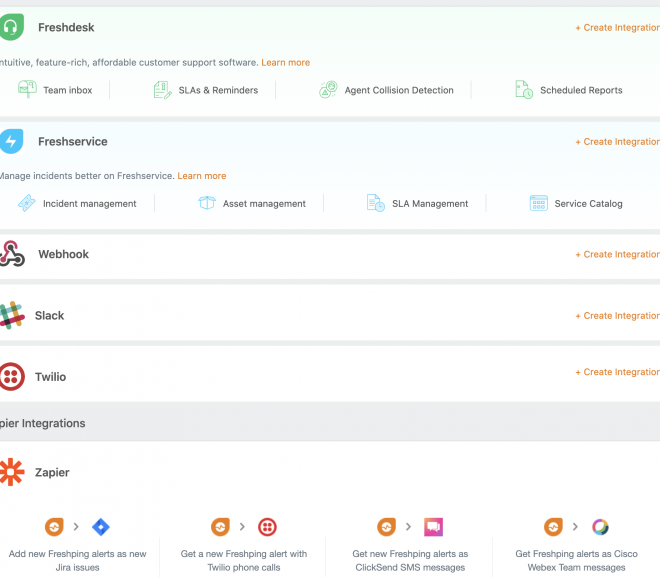This screenshot has width=660, height=577.
Task: Open 'Get Freshping alerts as Cisco Webex Team messages'
Action: point(576,560)
